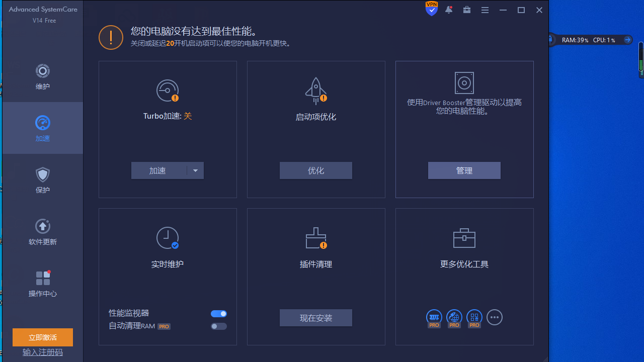Switch to the 保护 sidebar tab
The height and width of the screenshot is (362, 644).
coord(42,180)
